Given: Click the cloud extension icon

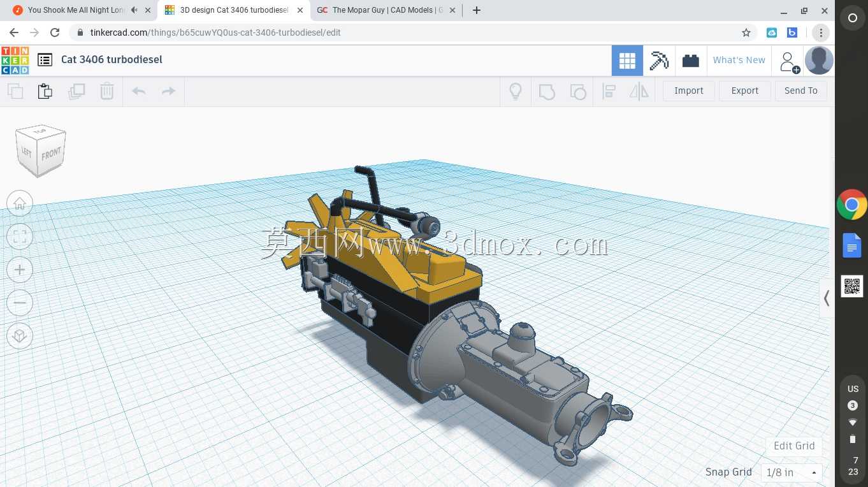Looking at the screenshot, I should click(x=772, y=33).
